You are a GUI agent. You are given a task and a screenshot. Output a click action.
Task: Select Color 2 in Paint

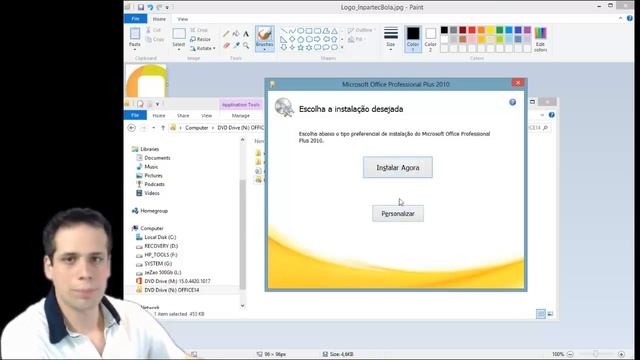tap(431, 39)
